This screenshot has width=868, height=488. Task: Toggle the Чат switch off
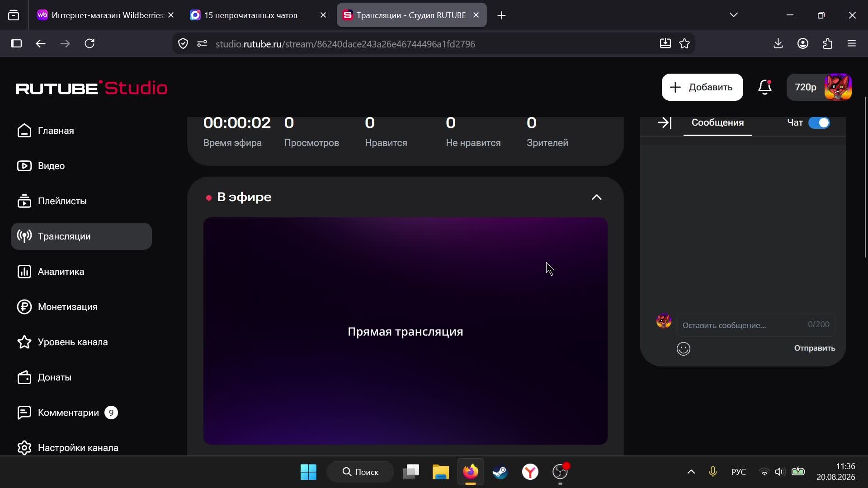[819, 122]
